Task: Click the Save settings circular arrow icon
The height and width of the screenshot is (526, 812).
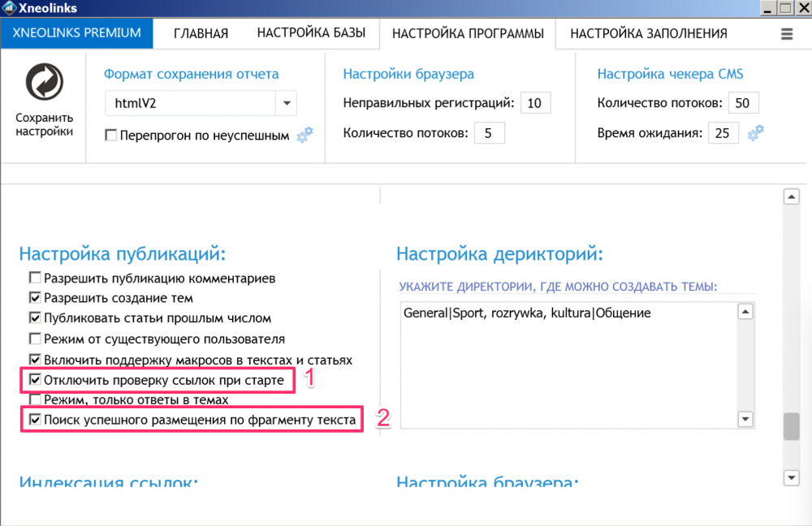Action: pos(45,82)
